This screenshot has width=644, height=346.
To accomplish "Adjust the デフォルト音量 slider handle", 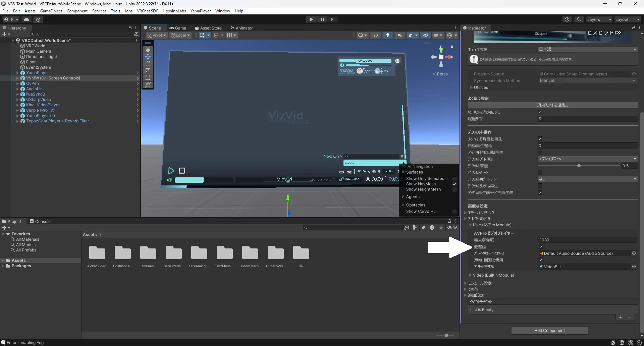I will [x=579, y=166].
